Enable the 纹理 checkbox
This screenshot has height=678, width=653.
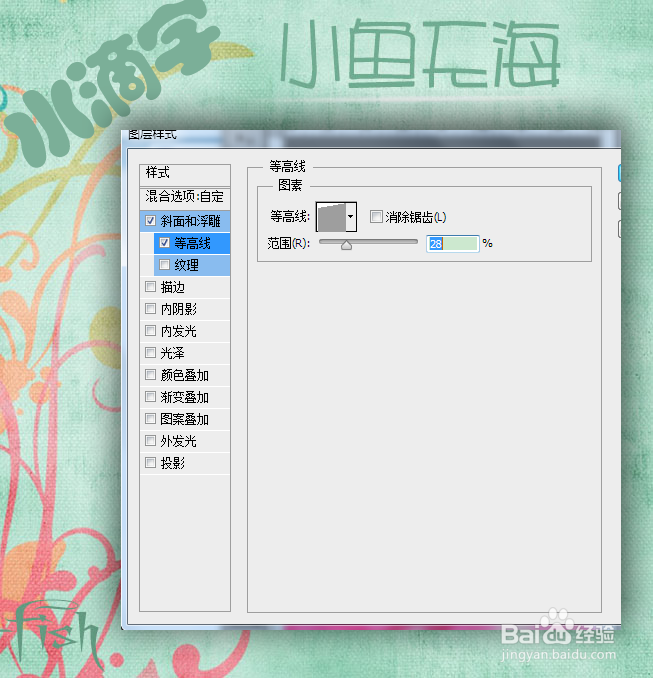[x=164, y=265]
